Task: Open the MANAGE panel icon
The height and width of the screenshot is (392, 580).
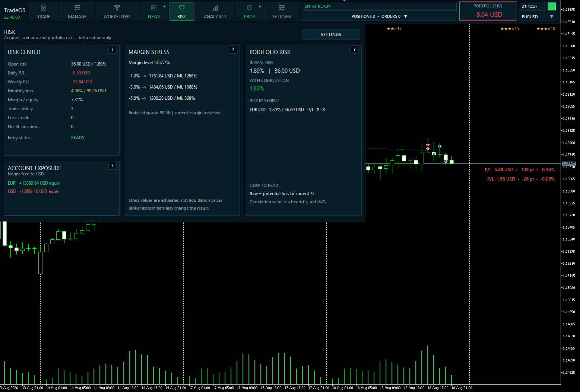Action: 77,8
